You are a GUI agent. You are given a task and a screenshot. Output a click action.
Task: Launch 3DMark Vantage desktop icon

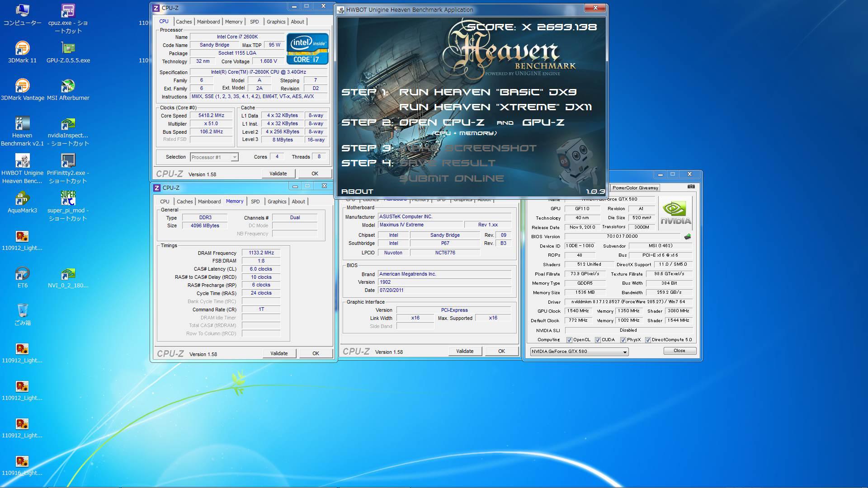click(x=22, y=89)
